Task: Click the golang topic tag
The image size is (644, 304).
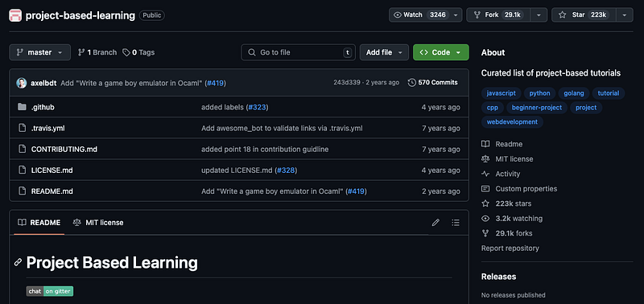Action: (x=574, y=93)
